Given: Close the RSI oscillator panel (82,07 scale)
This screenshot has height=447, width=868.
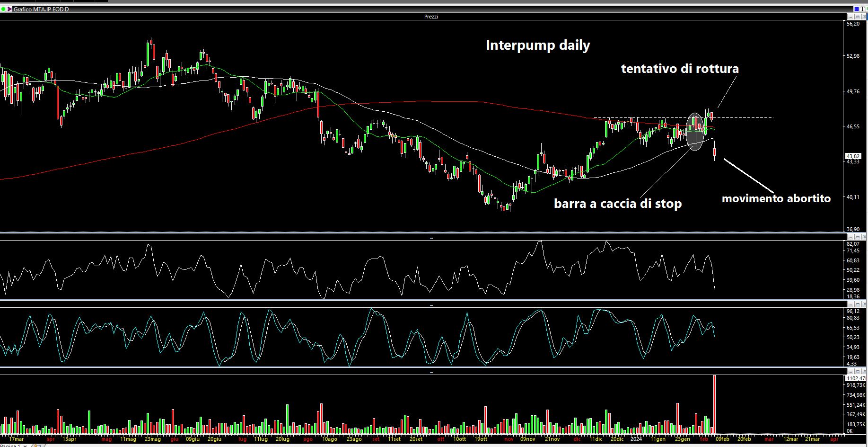Looking at the screenshot, I should coord(864,237).
